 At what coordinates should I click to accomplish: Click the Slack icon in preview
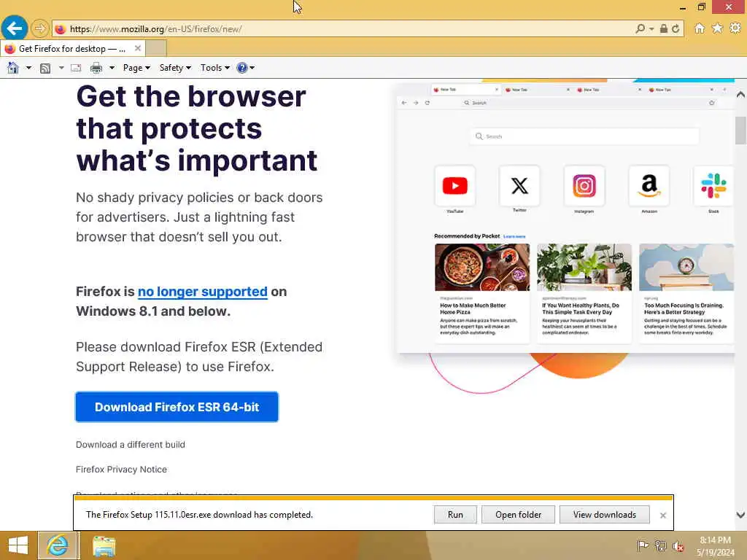(x=713, y=186)
